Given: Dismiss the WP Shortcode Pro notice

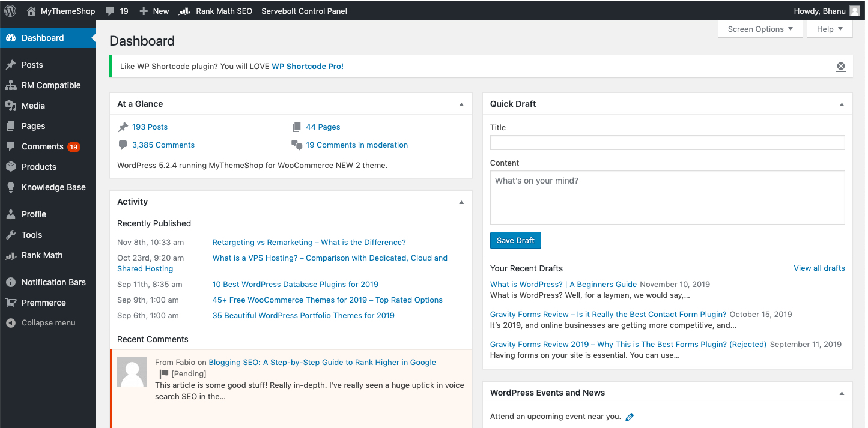Looking at the screenshot, I should click(x=841, y=67).
